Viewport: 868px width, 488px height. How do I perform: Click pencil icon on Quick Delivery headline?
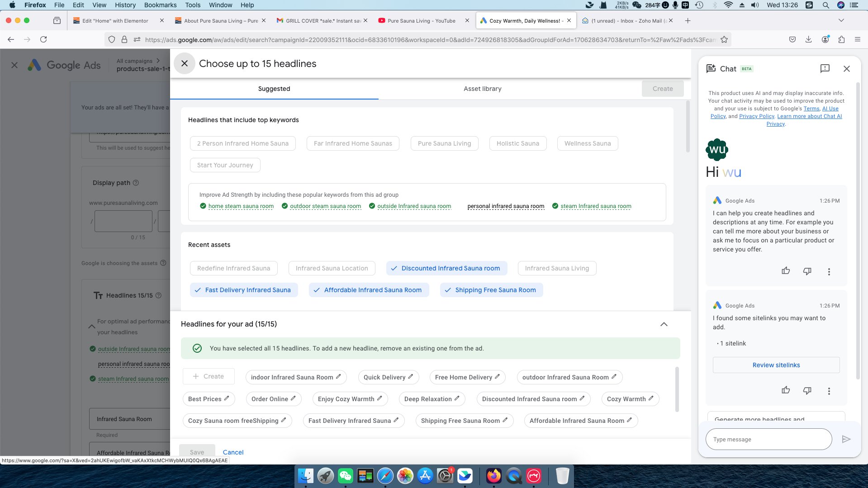coord(411,377)
